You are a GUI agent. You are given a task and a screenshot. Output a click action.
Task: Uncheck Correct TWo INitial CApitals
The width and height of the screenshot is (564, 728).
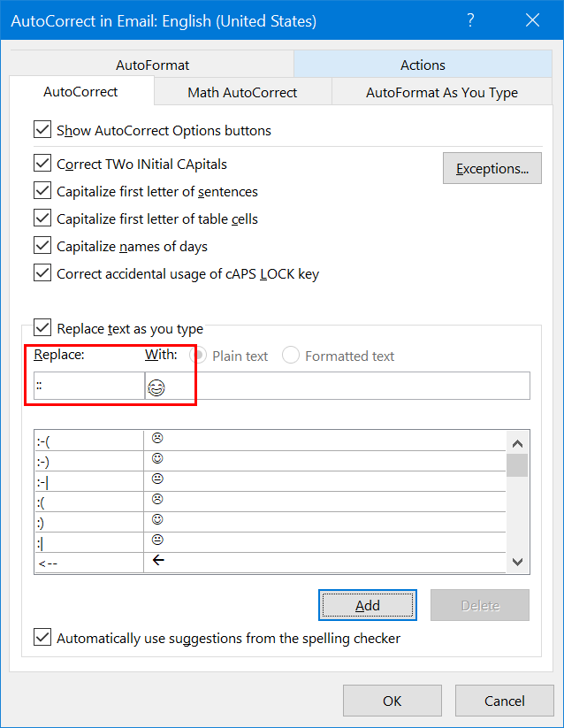(x=42, y=164)
